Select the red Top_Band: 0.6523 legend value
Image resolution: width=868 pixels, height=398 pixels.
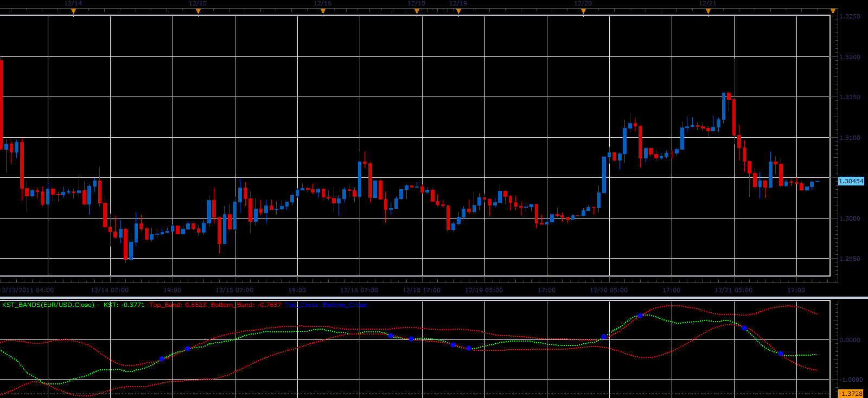click(x=177, y=305)
